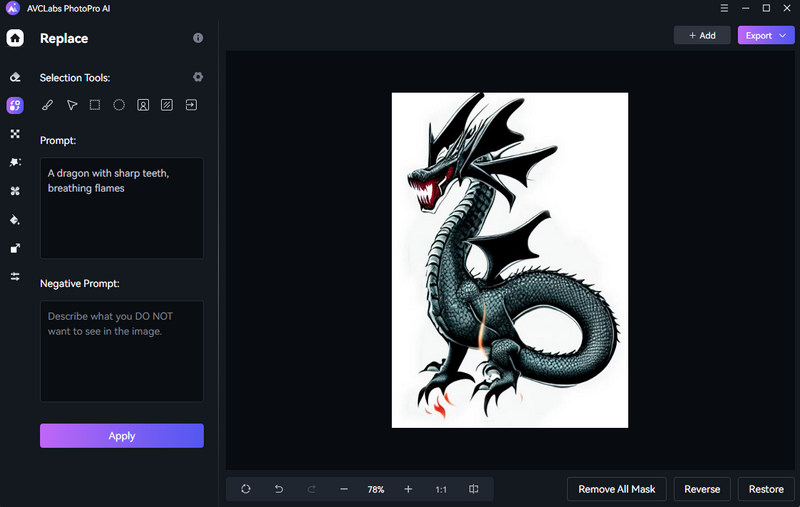
Task: Show Replace info tooltip icon
Action: [198, 38]
